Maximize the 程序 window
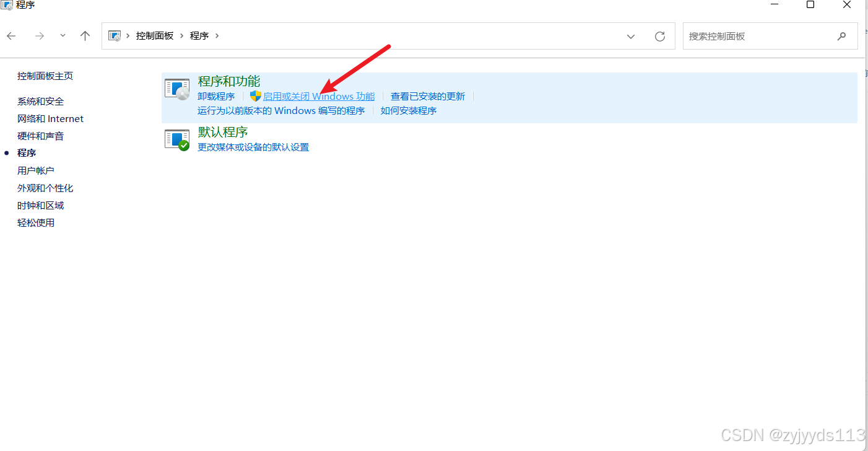868x451 pixels. pos(810,4)
